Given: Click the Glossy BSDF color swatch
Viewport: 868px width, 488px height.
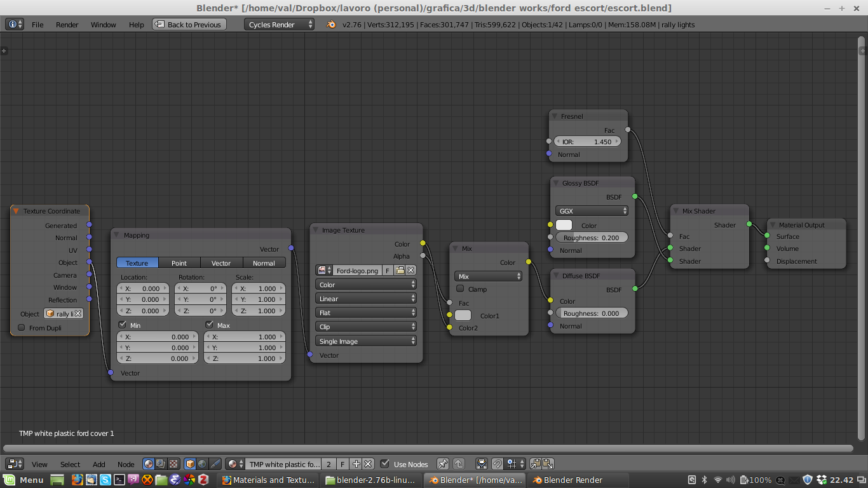Looking at the screenshot, I should pos(564,225).
